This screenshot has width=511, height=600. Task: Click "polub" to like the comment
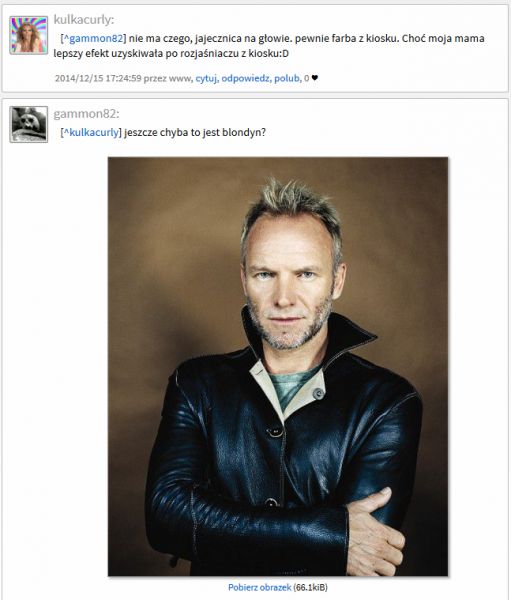click(287, 78)
